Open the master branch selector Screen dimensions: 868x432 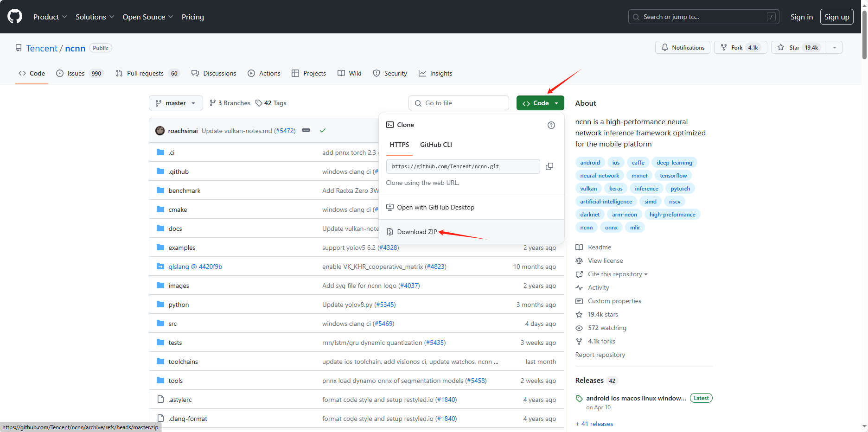[176, 103]
